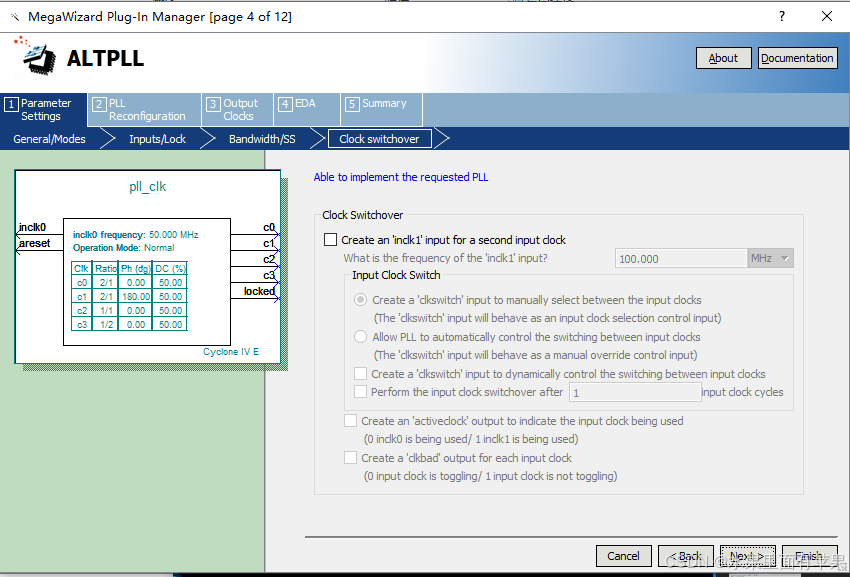
Task: Enable 'inclk1' second input clock checkbox
Action: 330,240
